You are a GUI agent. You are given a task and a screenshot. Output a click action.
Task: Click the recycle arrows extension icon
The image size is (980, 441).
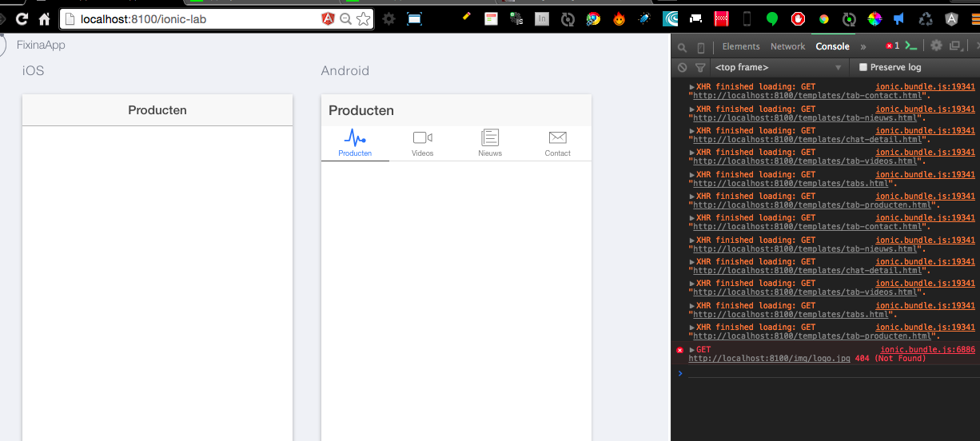click(926, 18)
